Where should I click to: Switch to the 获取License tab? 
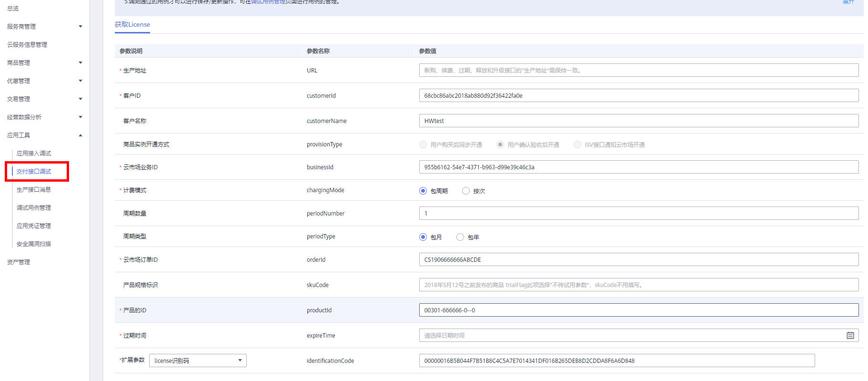tap(132, 25)
